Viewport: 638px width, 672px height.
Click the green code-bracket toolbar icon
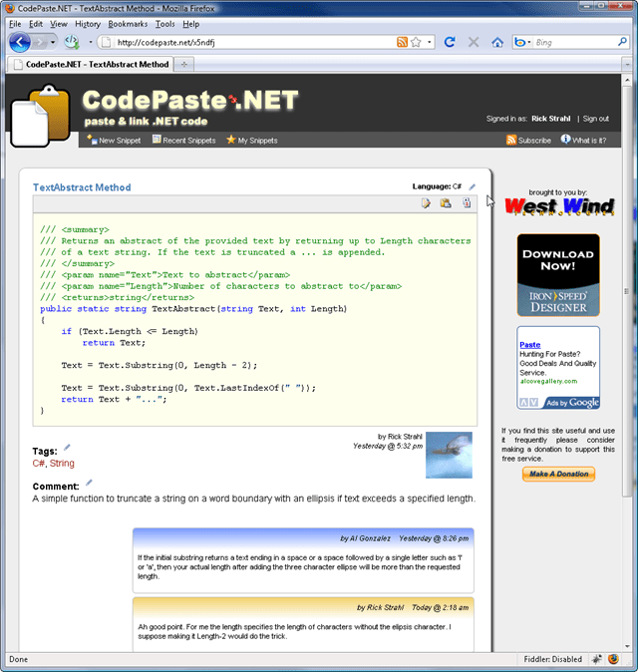[x=72, y=42]
